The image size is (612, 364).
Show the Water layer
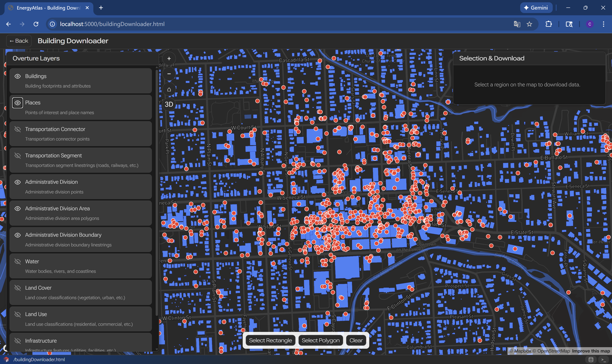[x=17, y=262]
